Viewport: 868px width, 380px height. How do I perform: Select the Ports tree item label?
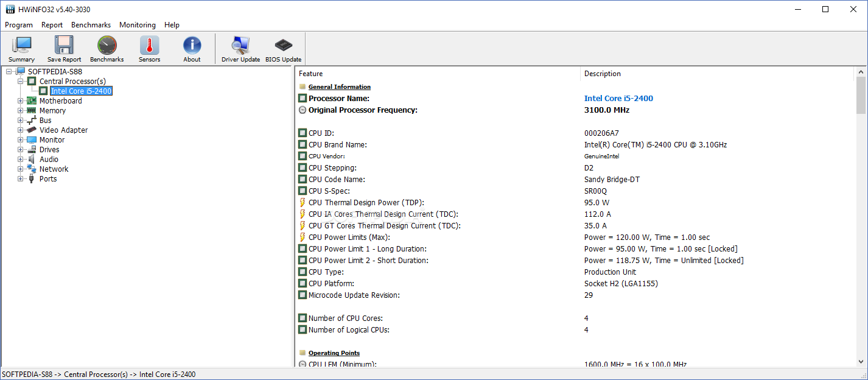[x=48, y=178]
